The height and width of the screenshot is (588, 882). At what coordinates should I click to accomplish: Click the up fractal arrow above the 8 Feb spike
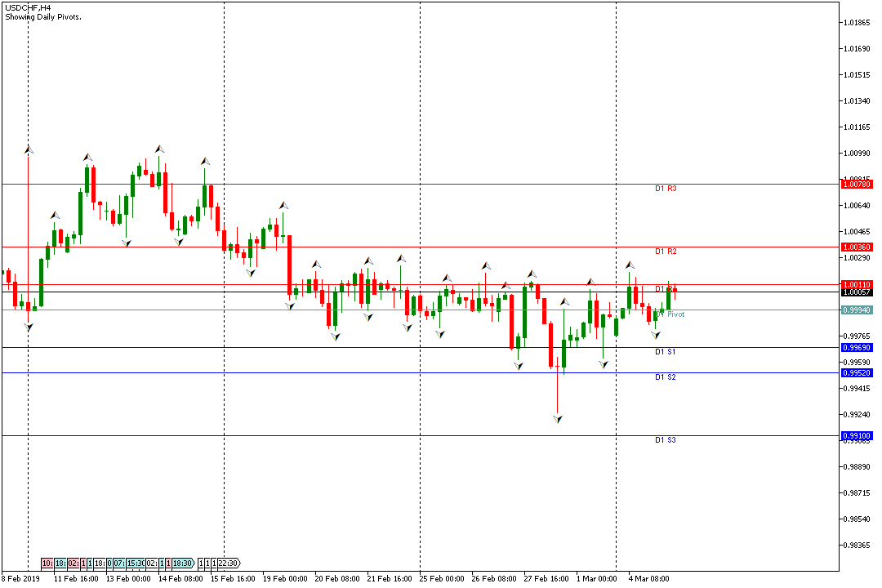[29, 149]
